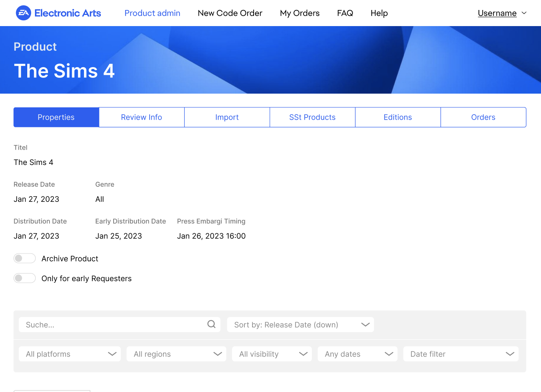Select the SSt Products tab
541x392 pixels.
312,117
